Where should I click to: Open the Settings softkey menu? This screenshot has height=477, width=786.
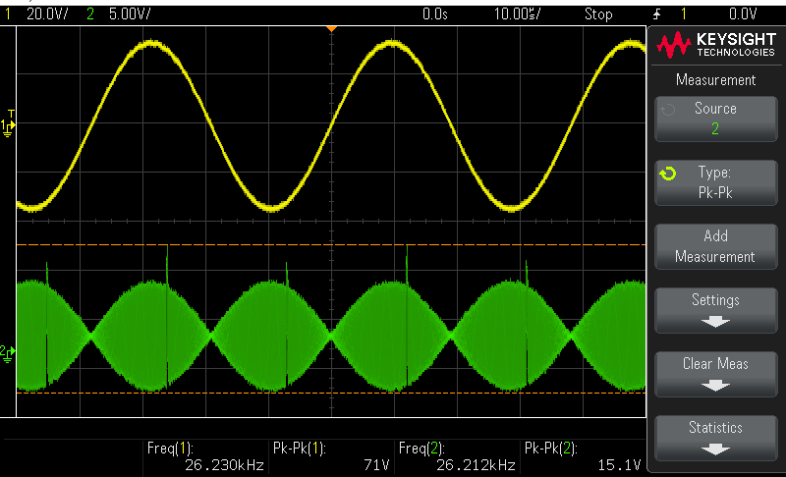(x=715, y=311)
